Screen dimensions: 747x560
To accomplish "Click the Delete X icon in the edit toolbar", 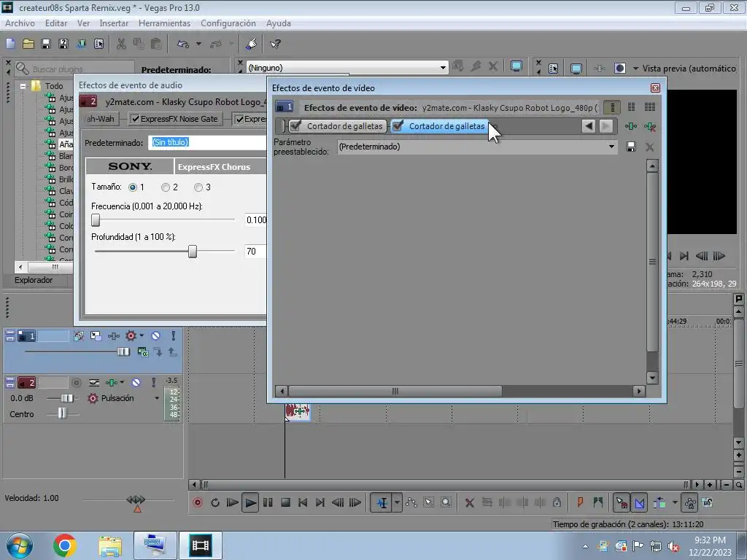I will pos(469,502).
